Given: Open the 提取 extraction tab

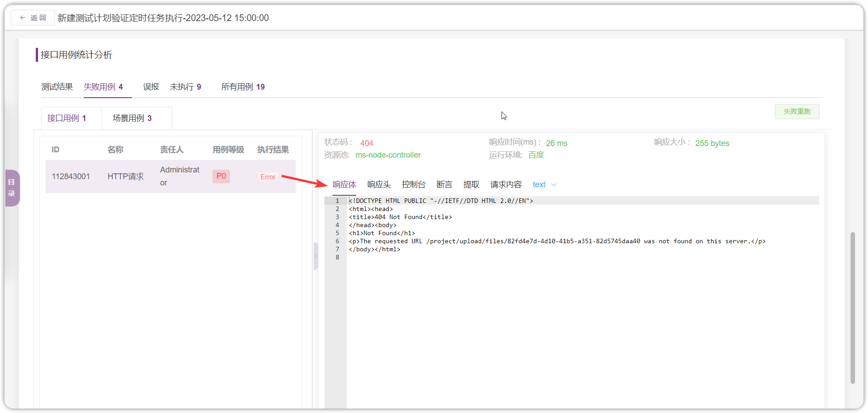Looking at the screenshot, I should pos(471,185).
